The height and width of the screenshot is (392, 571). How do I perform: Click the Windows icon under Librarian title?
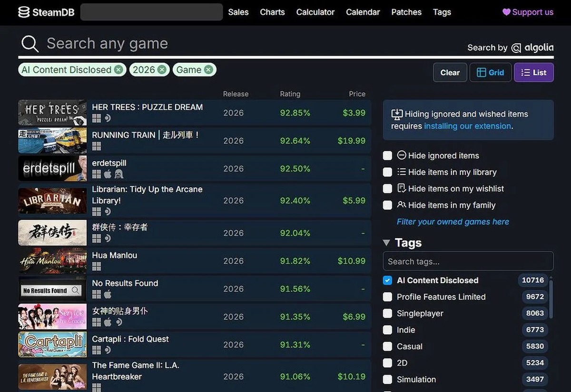point(97,212)
